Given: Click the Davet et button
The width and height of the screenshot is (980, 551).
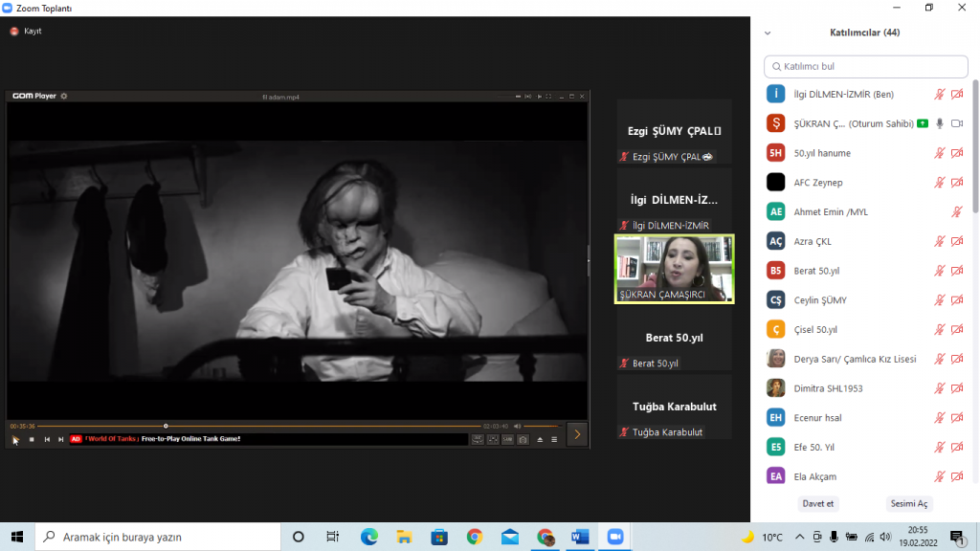Looking at the screenshot, I should [818, 503].
